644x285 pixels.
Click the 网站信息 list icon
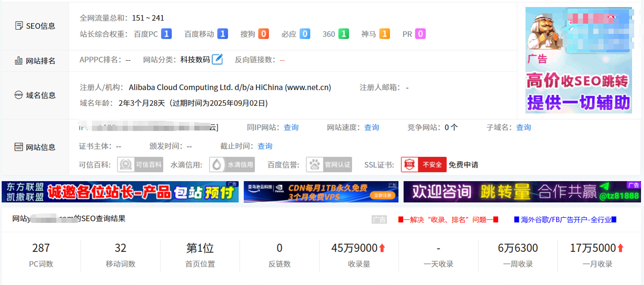(x=18, y=147)
